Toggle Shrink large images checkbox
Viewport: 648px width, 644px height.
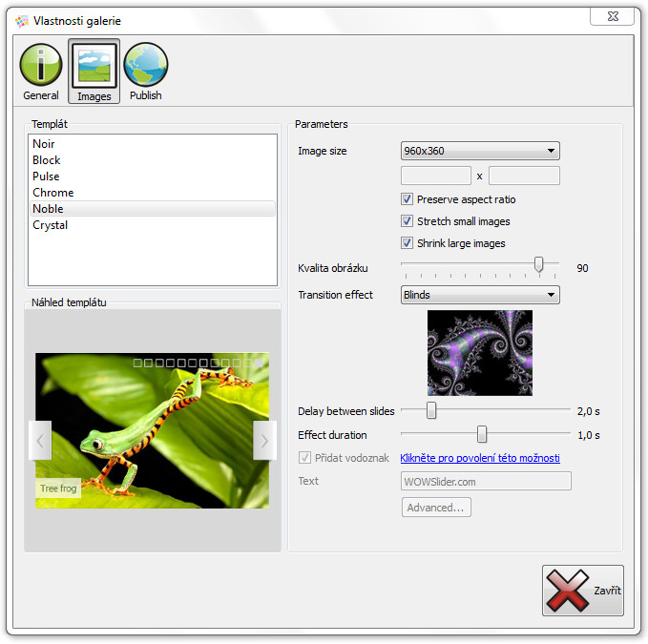click(407, 243)
